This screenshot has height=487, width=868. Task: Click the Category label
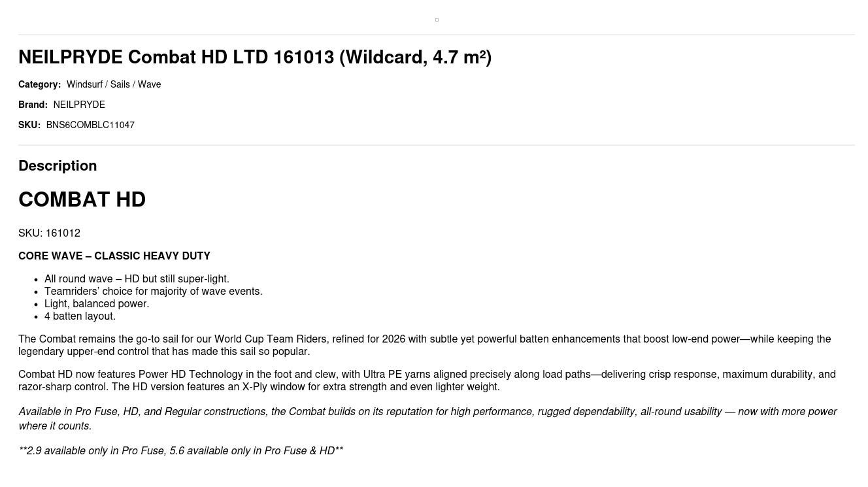pyautogui.click(x=39, y=84)
